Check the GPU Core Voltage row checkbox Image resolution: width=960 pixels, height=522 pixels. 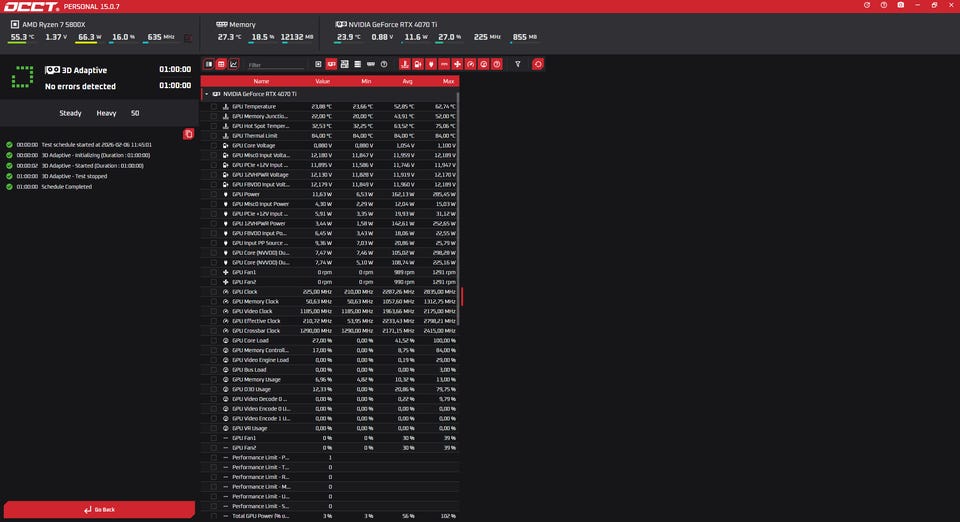coord(214,146)
